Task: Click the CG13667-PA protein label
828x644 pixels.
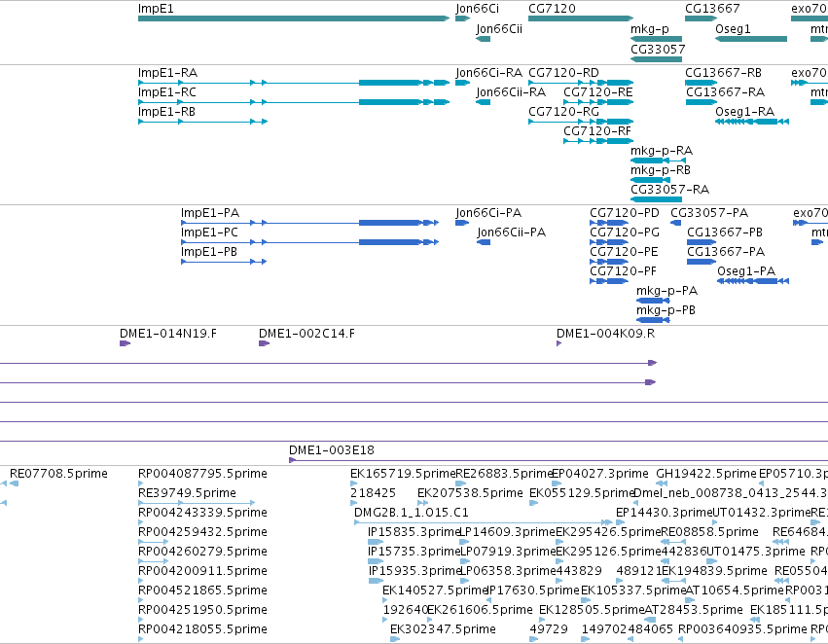Action: click(726, 252)
